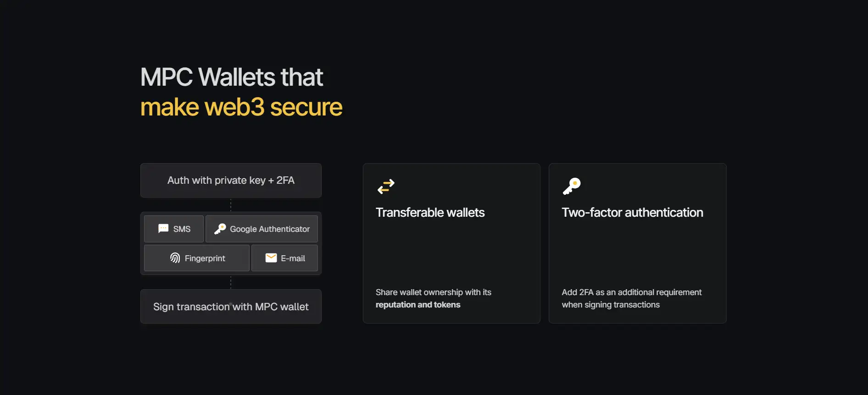Open the Two-factor authentication heading
868x395 pixels.
(x=632, y=213)
